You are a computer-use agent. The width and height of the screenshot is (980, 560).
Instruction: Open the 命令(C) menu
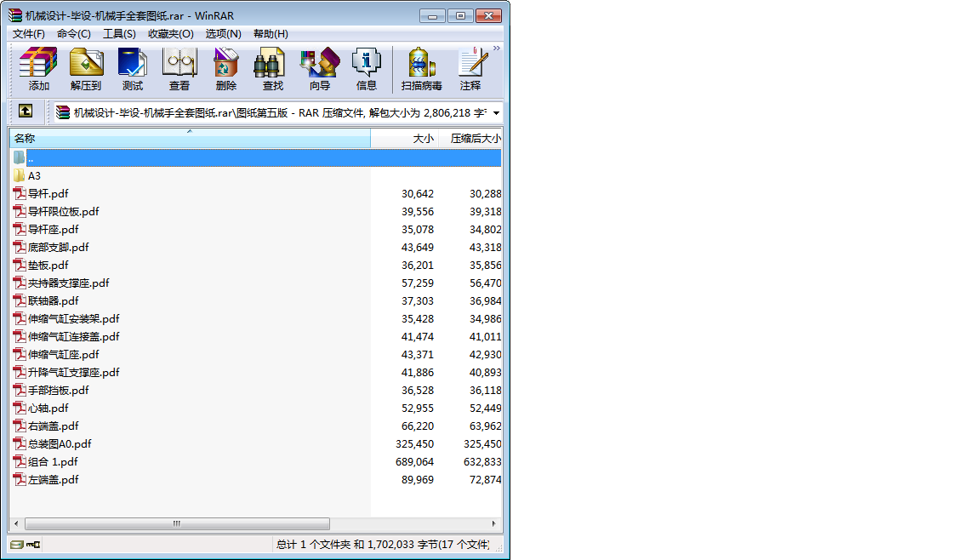74,34
